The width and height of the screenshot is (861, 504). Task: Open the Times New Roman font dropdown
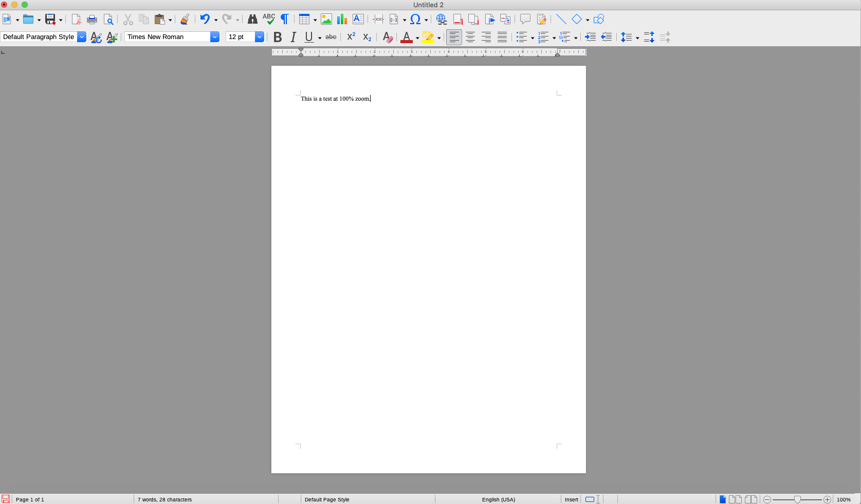(x=215, y=37)
